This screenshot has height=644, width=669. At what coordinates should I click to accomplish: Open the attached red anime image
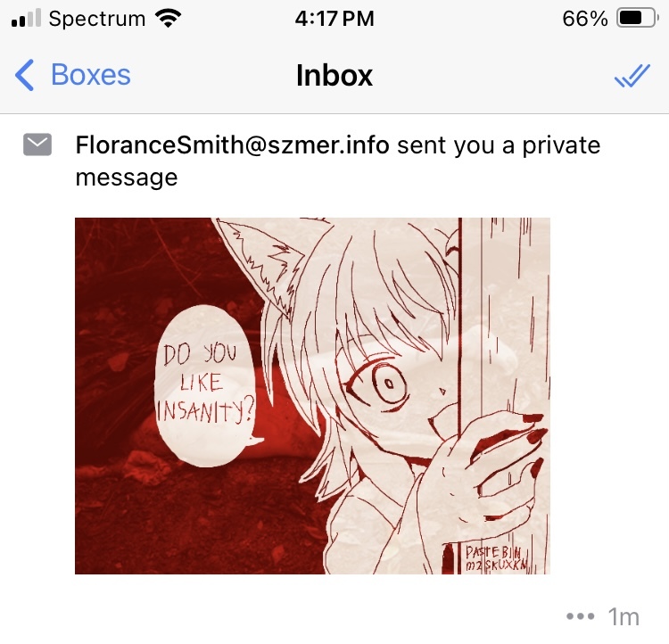coord(312,396)
